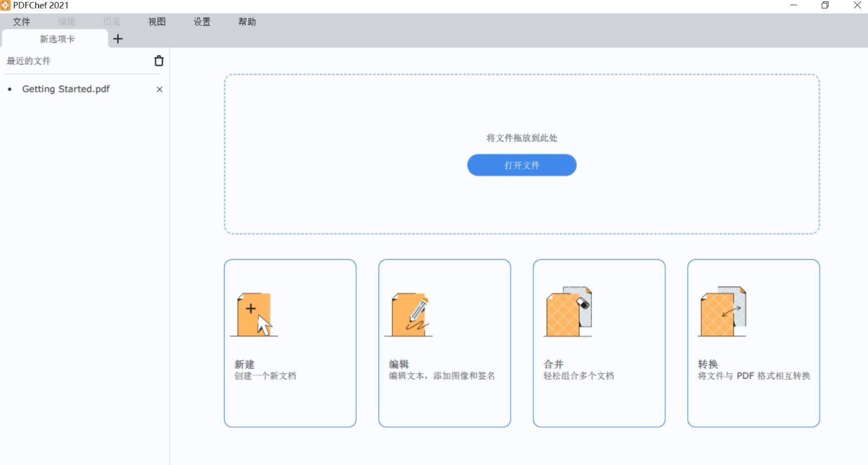The image size is (868, 465).
Task: Open the 文件 menu
Action: coord(21,22)
